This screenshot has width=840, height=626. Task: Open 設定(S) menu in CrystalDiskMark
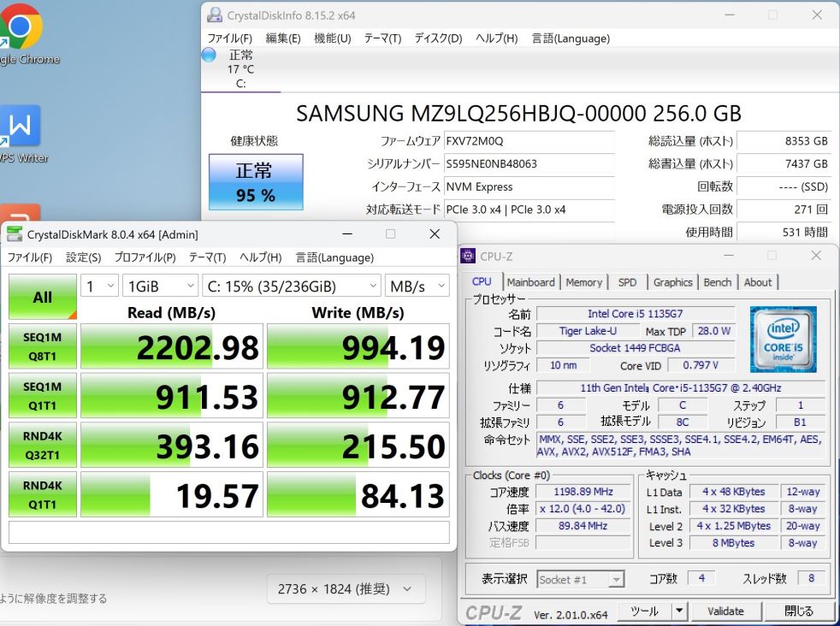coord(83,257)
